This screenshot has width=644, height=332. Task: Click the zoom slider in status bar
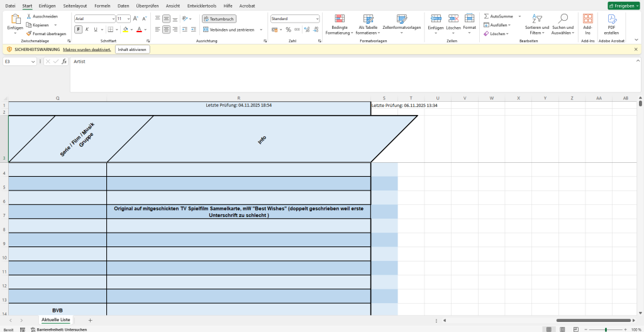(606, 329)
